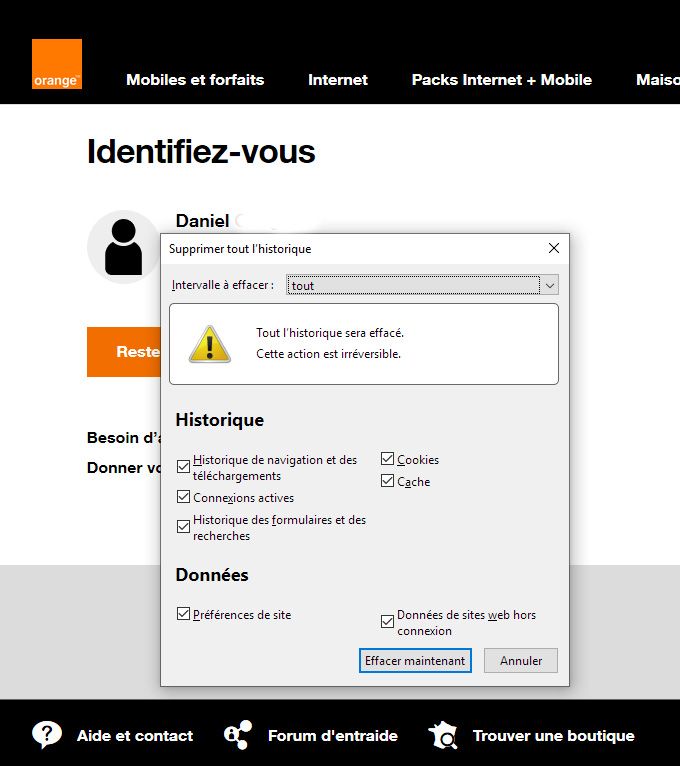
Task: Click the yellow warning triangle icon
Action: [210, 343]
